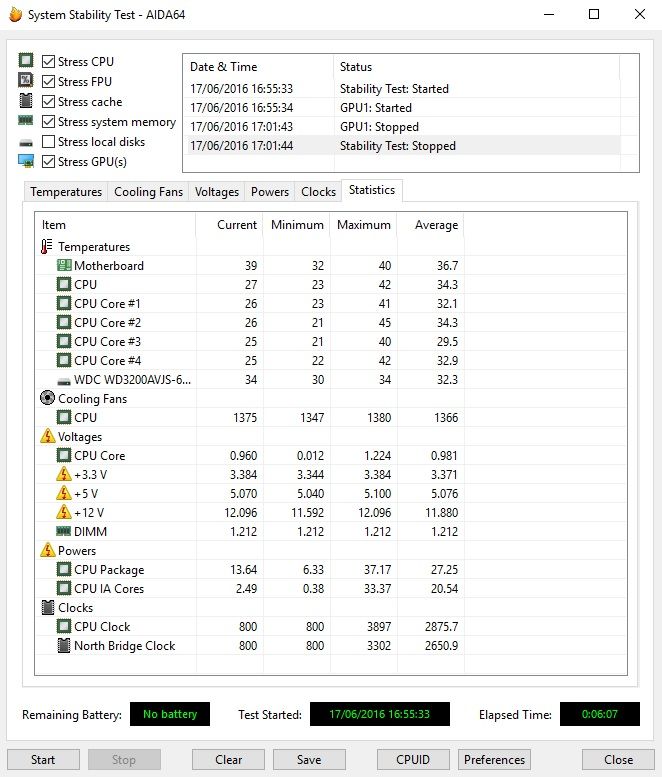
Task: Toggle the Stress system memory checkbox
Action: click(x=48, y=122)
